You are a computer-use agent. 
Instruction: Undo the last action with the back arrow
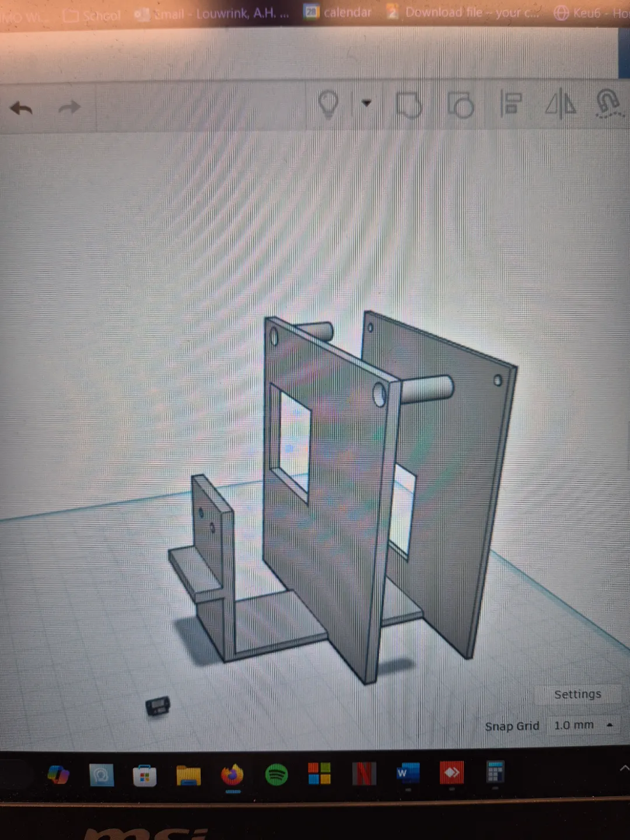22,108
